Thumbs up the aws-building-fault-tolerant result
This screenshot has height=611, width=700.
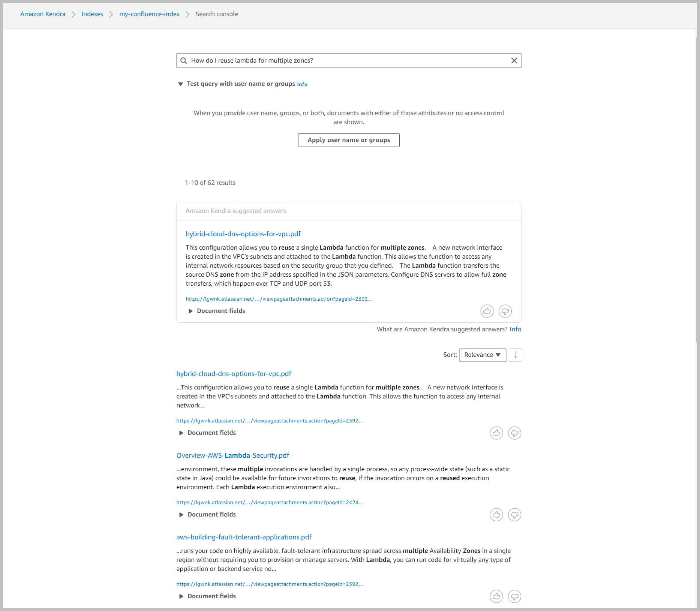coord(496,596)
